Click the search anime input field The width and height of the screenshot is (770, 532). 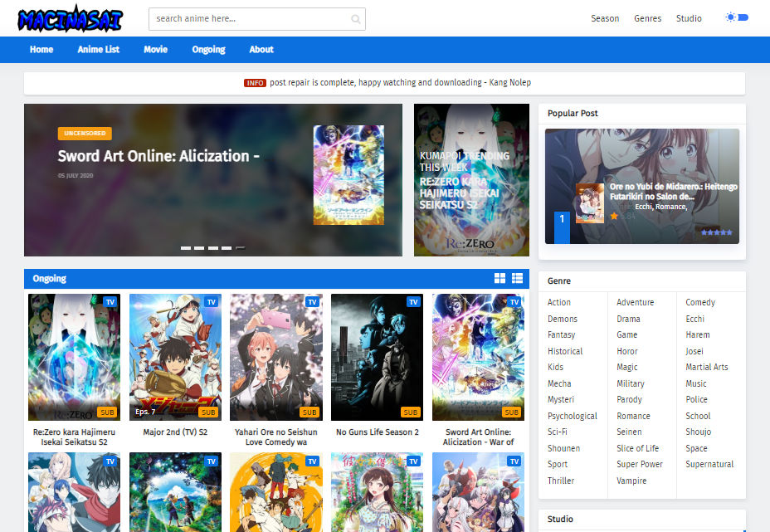point(257,19)
